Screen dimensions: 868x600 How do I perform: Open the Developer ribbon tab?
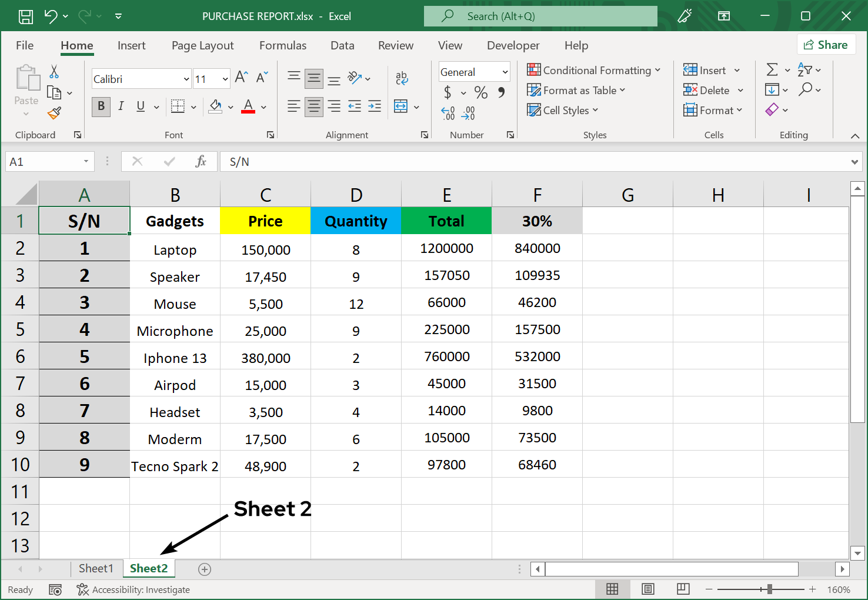[513, 45]
